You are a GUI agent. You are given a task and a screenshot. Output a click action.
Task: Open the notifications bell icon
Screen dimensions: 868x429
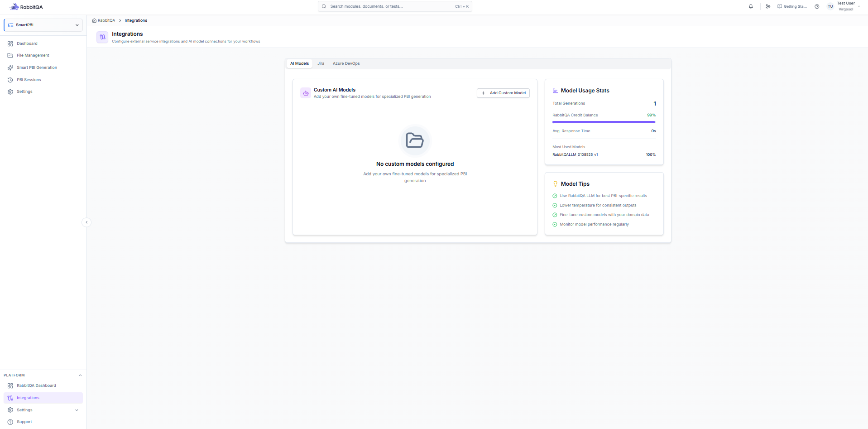(751, 6)
